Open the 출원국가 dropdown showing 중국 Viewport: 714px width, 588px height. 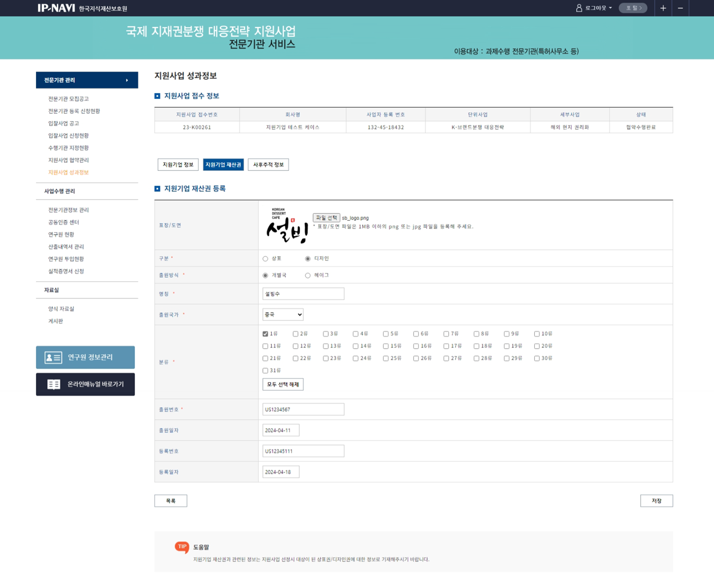click(283, 315)
